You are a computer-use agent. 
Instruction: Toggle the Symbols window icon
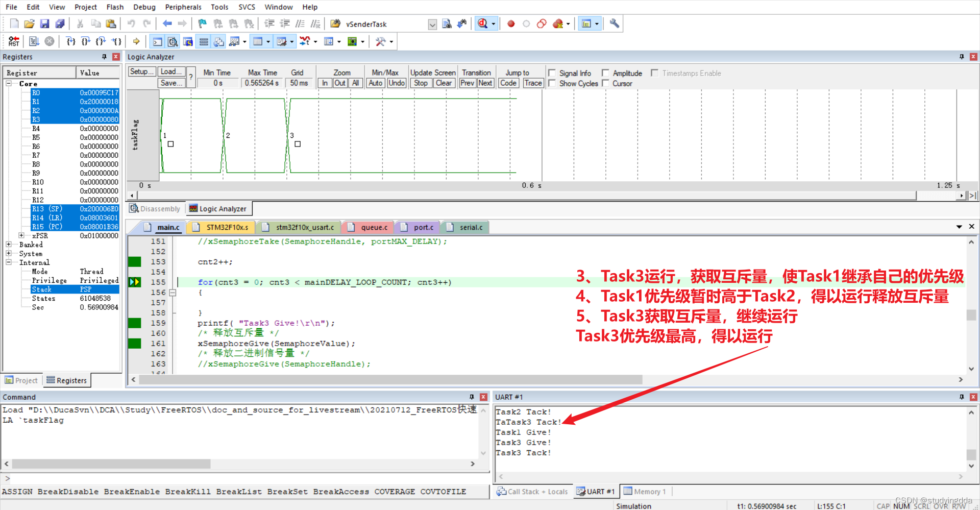click(188, 42)
